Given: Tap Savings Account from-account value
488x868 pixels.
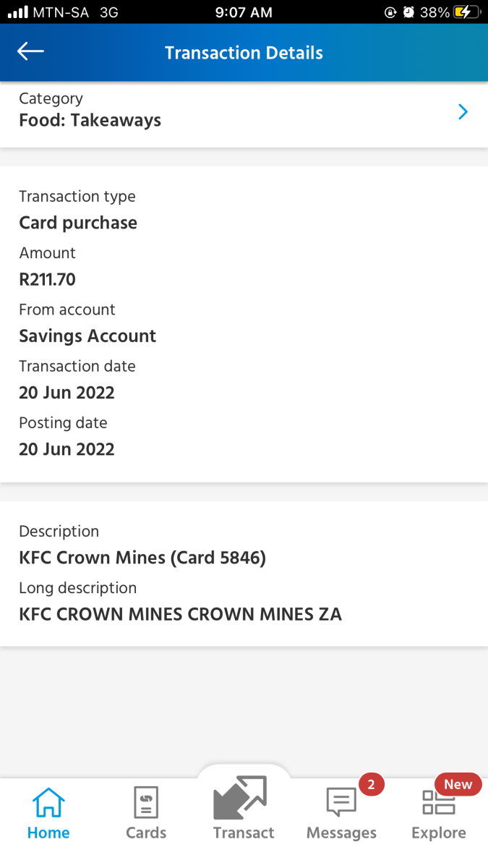Looking at the screenshot, I should (87, 336).
